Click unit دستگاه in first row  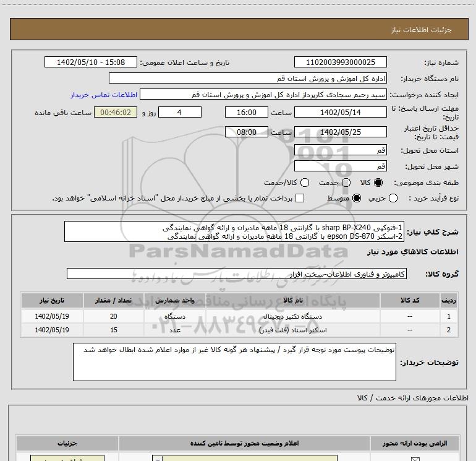(175, 316)
